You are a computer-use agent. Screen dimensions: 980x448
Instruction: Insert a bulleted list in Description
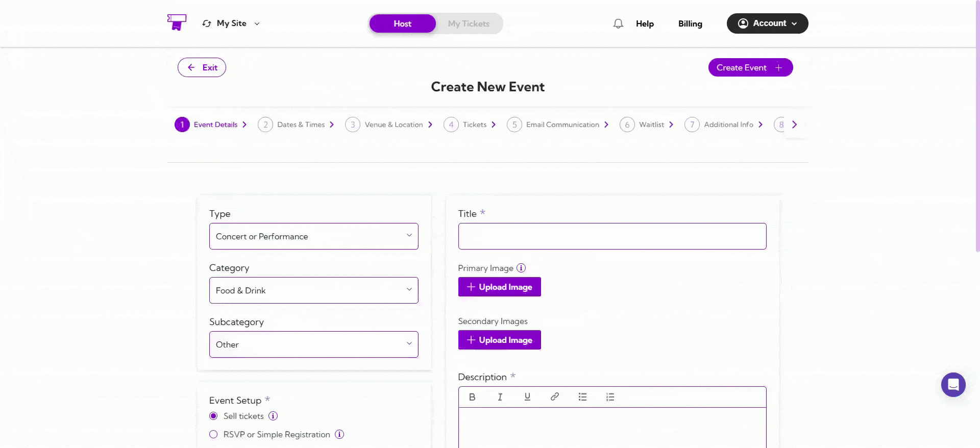click(582, 397)
